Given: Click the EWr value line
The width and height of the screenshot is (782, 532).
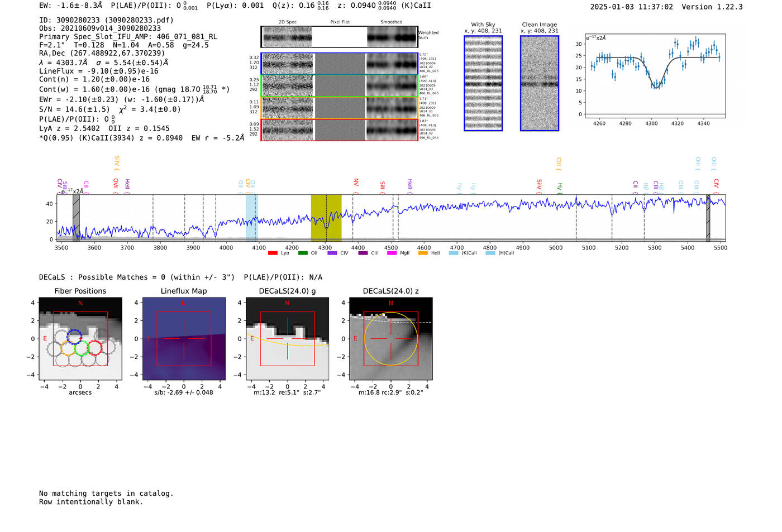Looking at the screenshot, I should pos(122,99).
